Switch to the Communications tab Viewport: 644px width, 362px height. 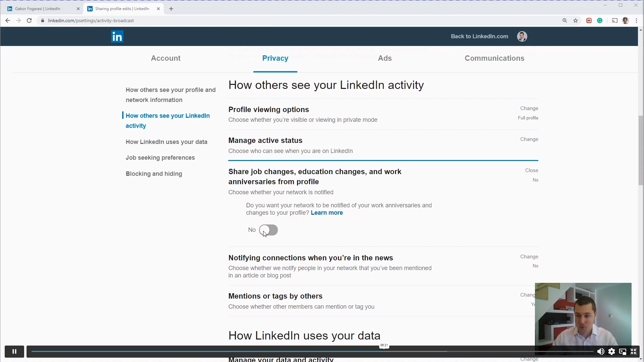[494, 58]
